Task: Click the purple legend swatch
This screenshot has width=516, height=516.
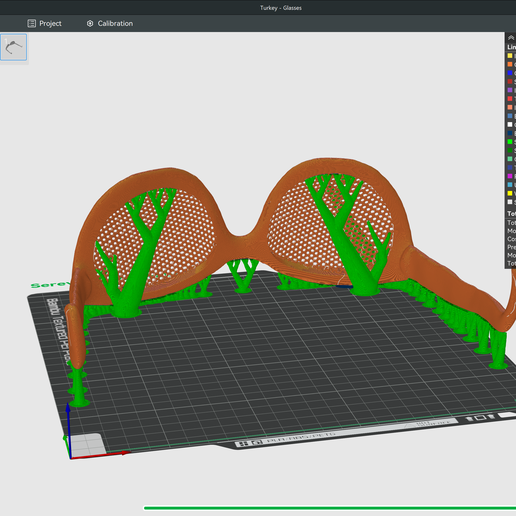Action: pyautogui.click(x=510, y=90)
